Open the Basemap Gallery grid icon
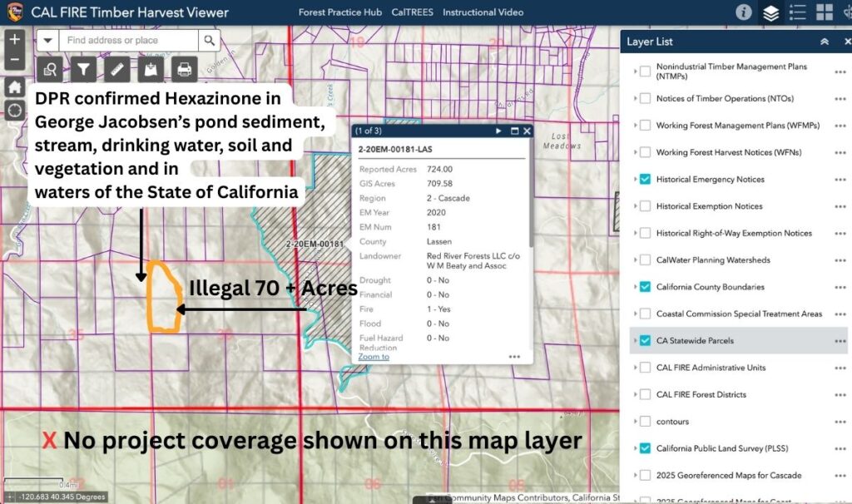Screen dimensions: 852x504 point(825,12)
